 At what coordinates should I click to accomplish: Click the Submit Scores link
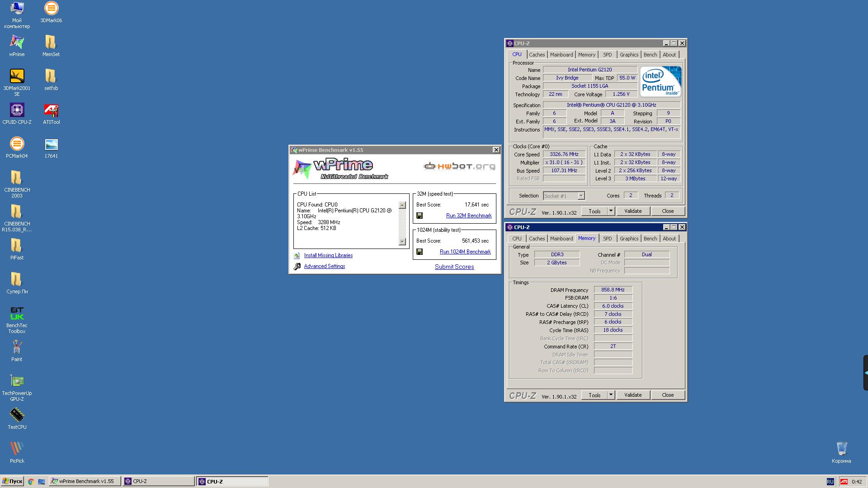(x=454, y=267)
